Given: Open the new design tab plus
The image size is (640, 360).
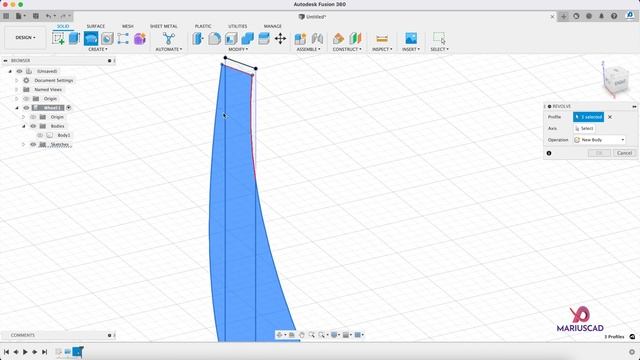Looking at the screenshot, I should point(564,16).
